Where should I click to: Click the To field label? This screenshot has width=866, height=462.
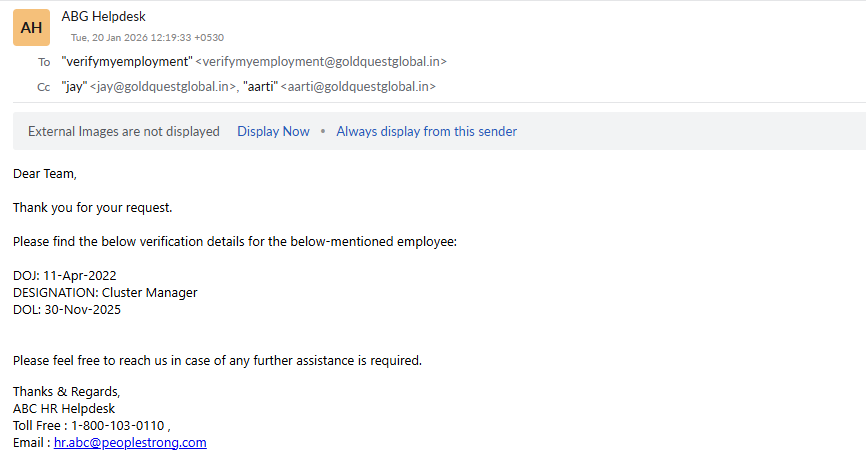(44, 62)
